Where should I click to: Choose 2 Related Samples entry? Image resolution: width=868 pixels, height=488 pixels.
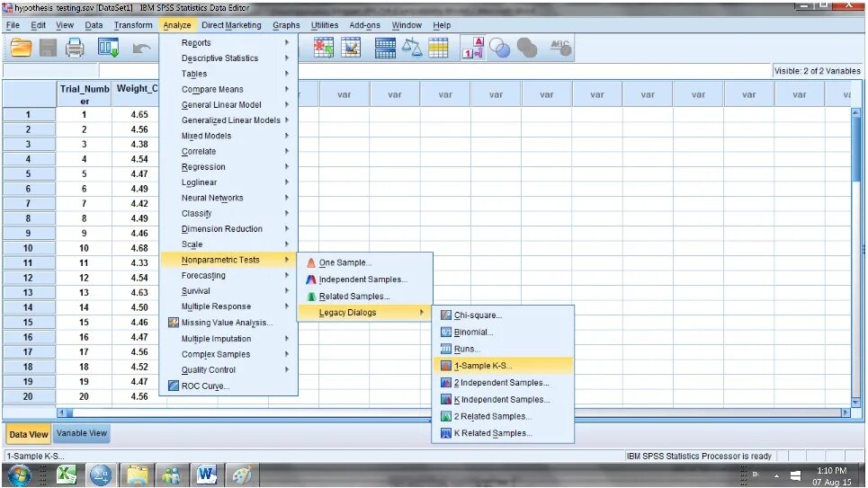pos(503,416)
